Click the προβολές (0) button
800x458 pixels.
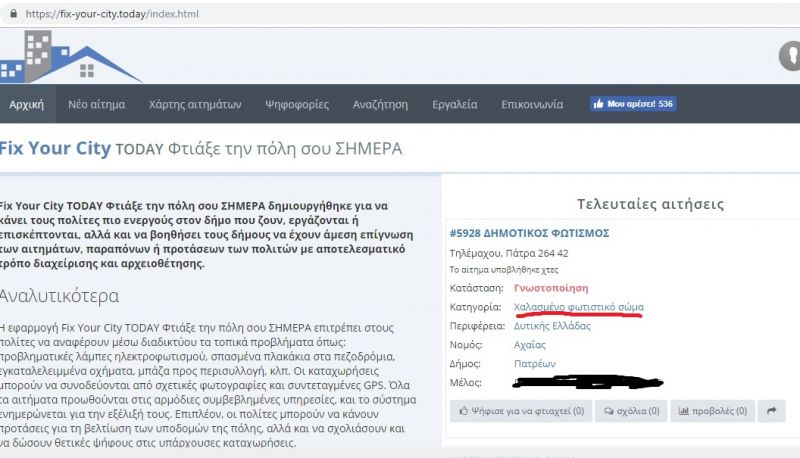(x=712, y=411)
